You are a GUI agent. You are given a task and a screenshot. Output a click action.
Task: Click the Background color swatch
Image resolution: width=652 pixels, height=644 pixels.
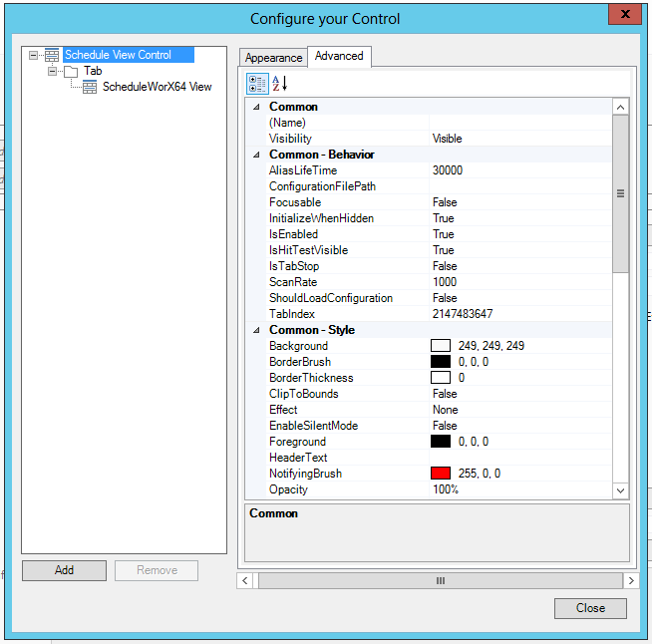pyautogui.click(x=441, y=346)
